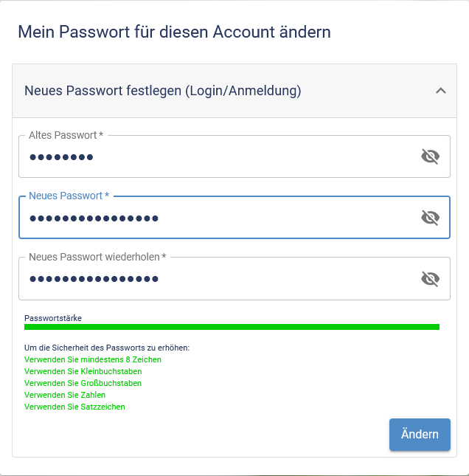Click the 'Altes Passwort *' field label

tap(66, 135)
